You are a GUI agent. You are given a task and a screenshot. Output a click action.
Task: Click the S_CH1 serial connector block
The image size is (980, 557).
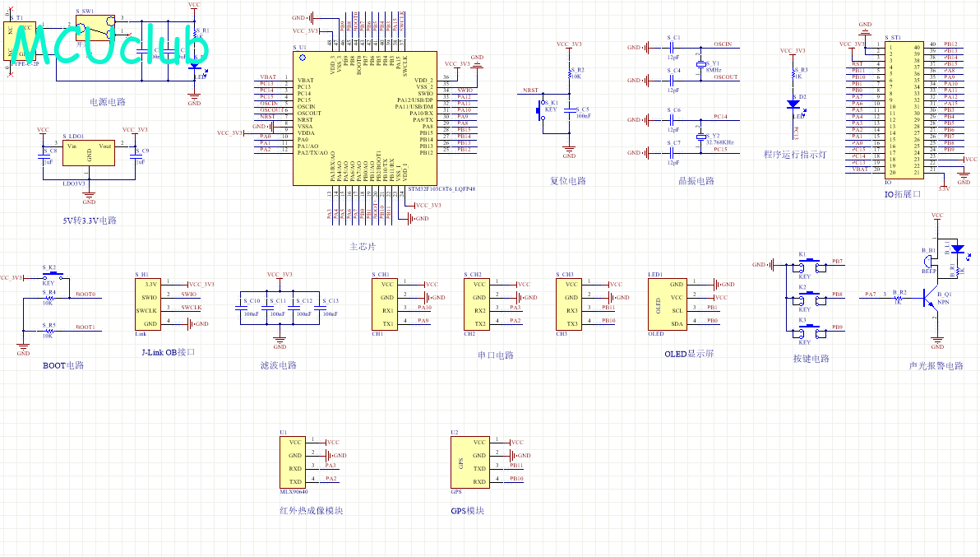point(385,304)
